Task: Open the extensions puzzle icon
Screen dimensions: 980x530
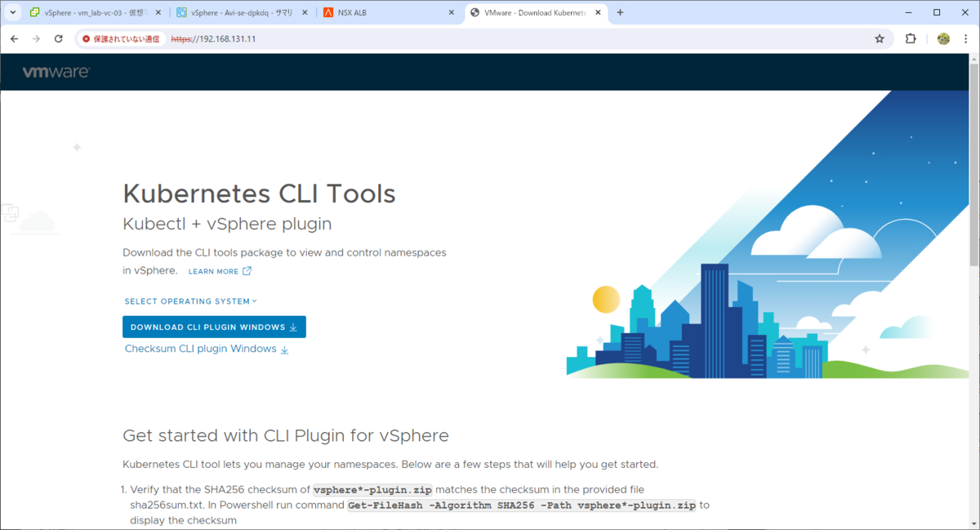Action: pos(911,38)
